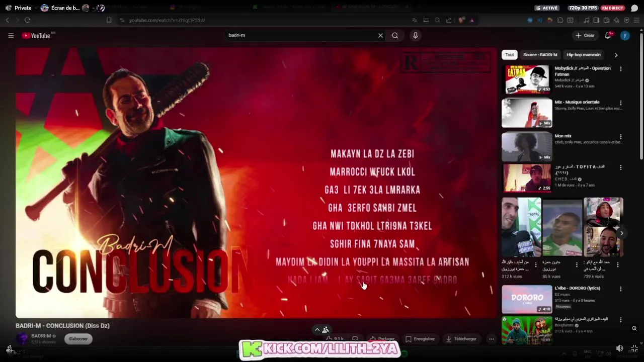The height and width of the screenshot is (362, 644).
Task: Open options for the TOFITA video
Action: (x=620, y=167)
